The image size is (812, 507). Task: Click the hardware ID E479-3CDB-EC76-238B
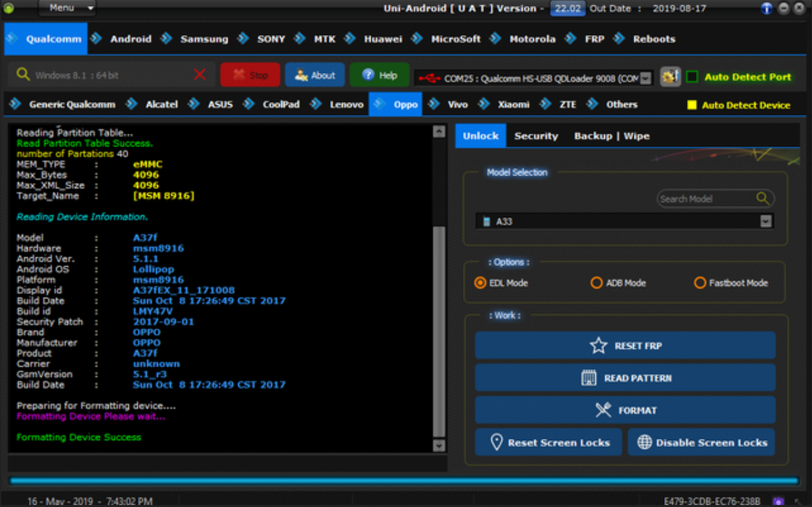point(712,502)
